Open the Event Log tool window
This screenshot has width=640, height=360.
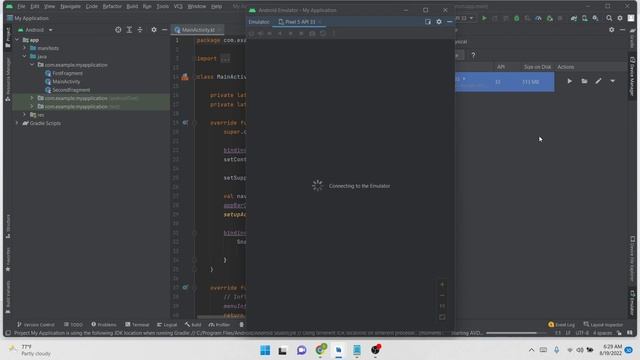tap(562, 324)
